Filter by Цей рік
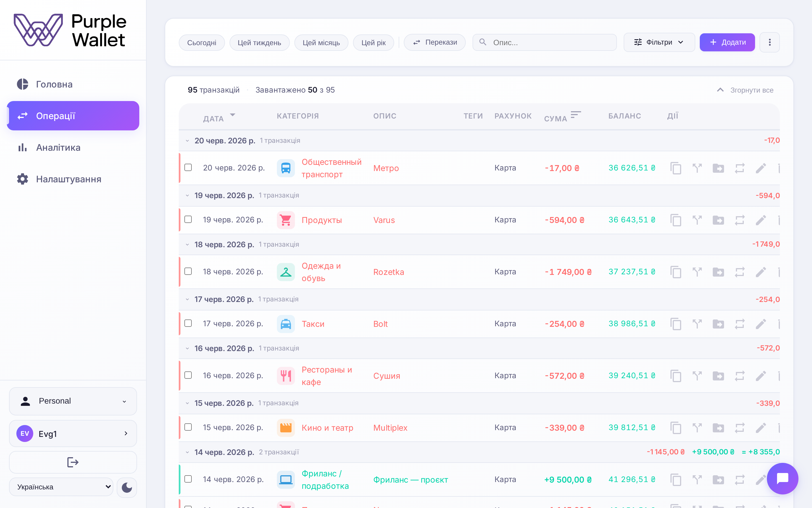The height and width of the screenshot is (508, 812). 374,43
